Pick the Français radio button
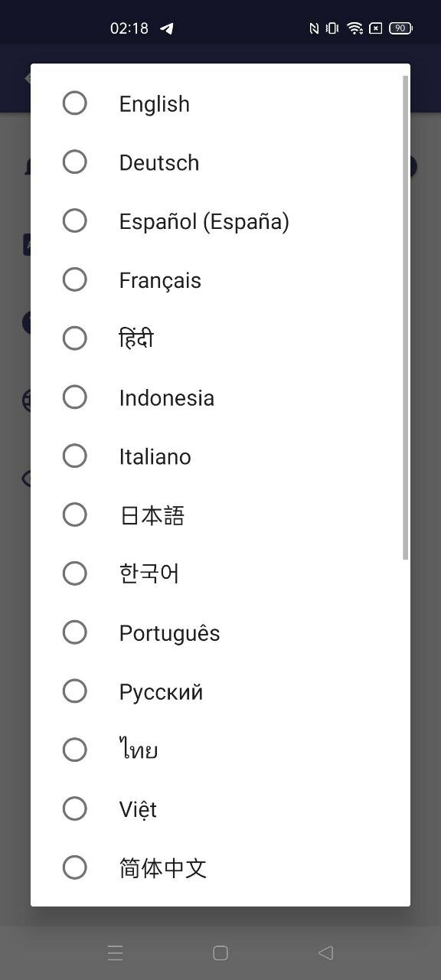The height and width of the screenshot is (980, 441). (74, 279)
